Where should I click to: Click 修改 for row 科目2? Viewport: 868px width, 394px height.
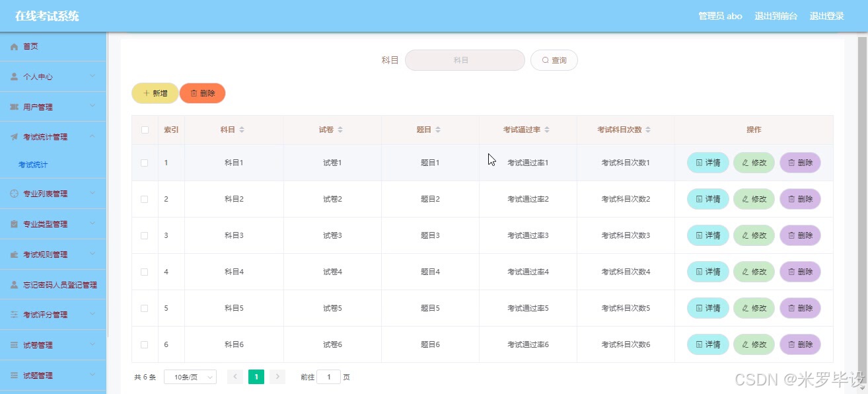[x=754, y=199]
